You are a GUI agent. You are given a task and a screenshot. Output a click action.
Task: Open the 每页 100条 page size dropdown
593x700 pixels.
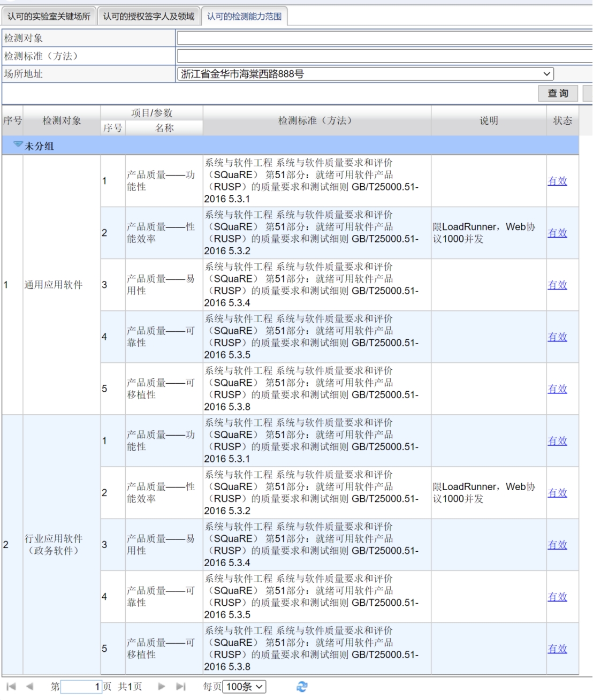245,687
